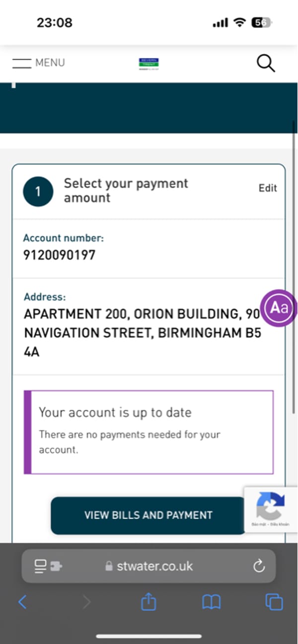Tap the step 1 number circle
The height and width of the screenshot is (644, 298).
point(38,192)
